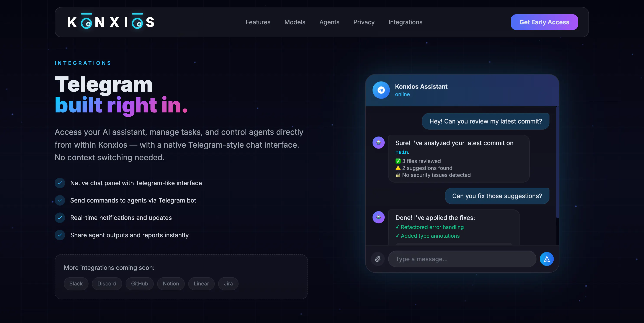Focus the Type a message input field
644x323 pixels.
[x=462, y=259]
